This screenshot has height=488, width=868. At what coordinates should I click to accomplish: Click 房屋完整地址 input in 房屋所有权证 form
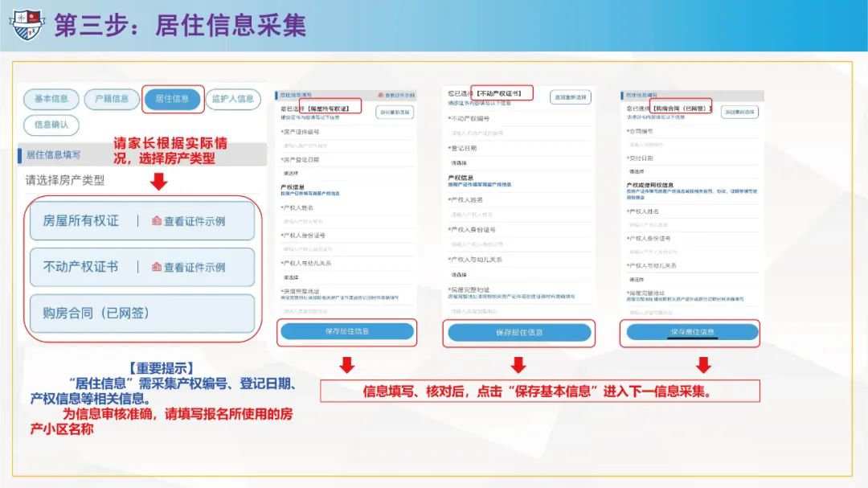[x=347, y=311]
